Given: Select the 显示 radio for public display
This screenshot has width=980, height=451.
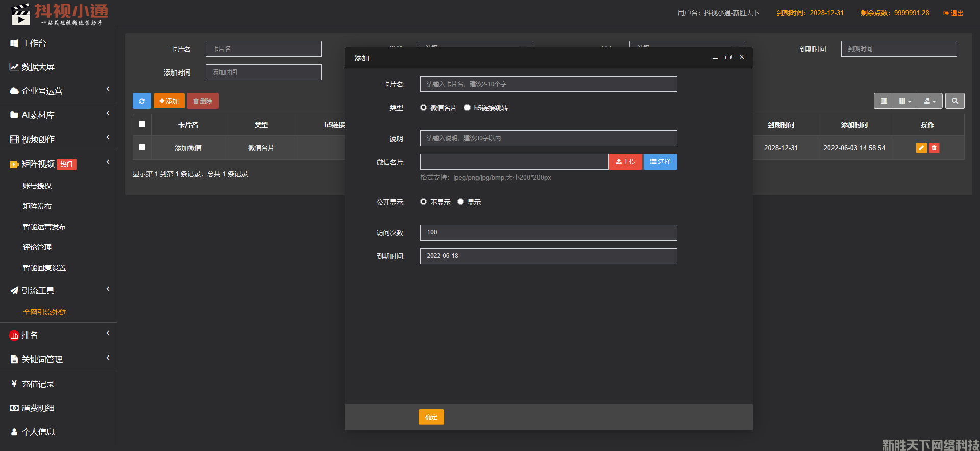Looking at the screenshot, I should pos(460,202).
